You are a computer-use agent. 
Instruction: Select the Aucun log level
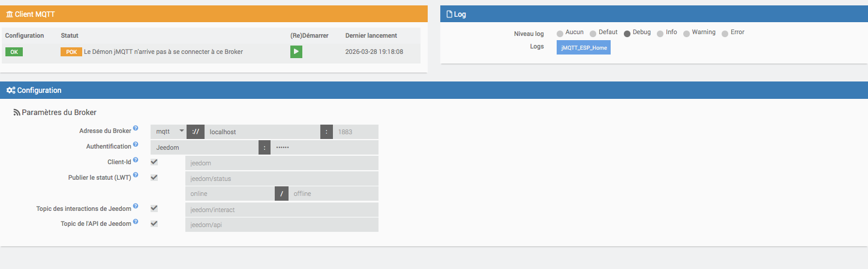pos(560,34)
